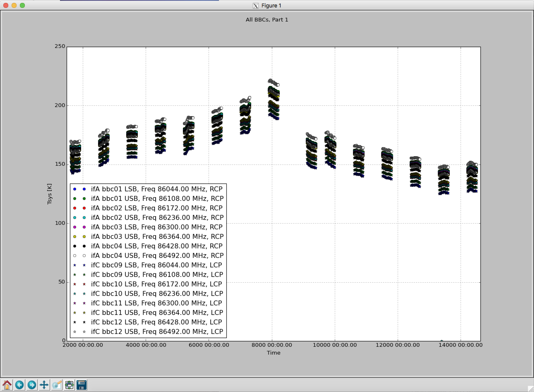
Task: Click the green maximize window button
Action: (22, 5)
